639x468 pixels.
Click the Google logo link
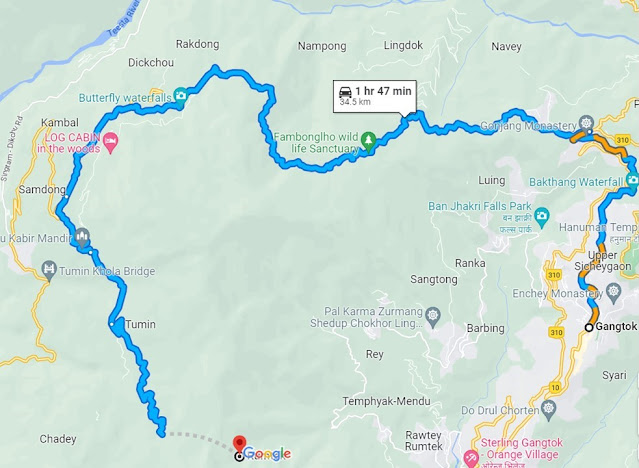267,453
